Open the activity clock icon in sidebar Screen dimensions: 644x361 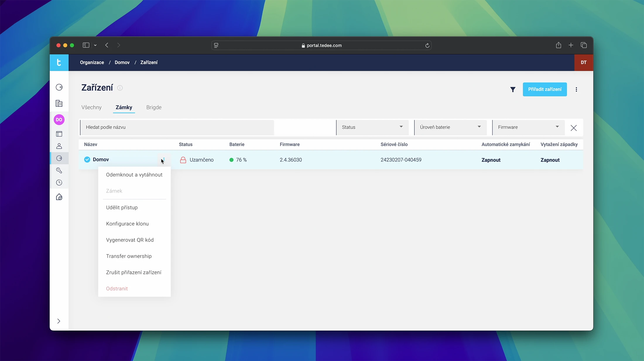tap(59, 183)
